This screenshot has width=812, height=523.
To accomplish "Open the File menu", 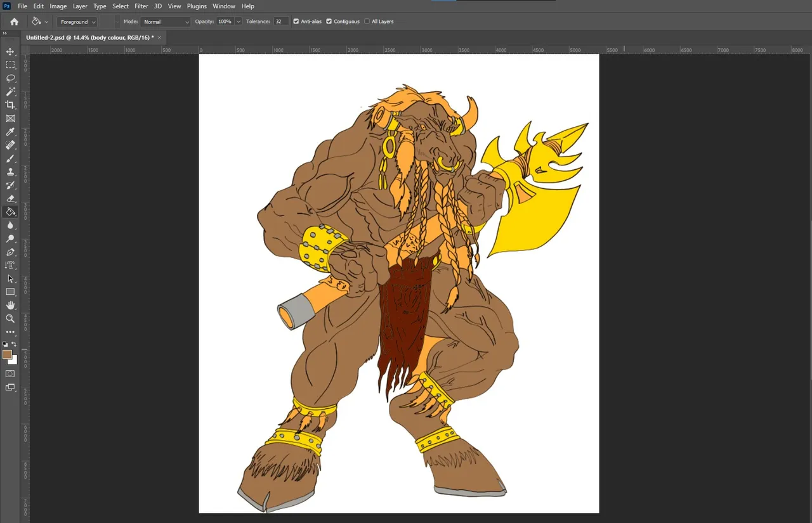I will pyautogui.click(x=23, y=6).
